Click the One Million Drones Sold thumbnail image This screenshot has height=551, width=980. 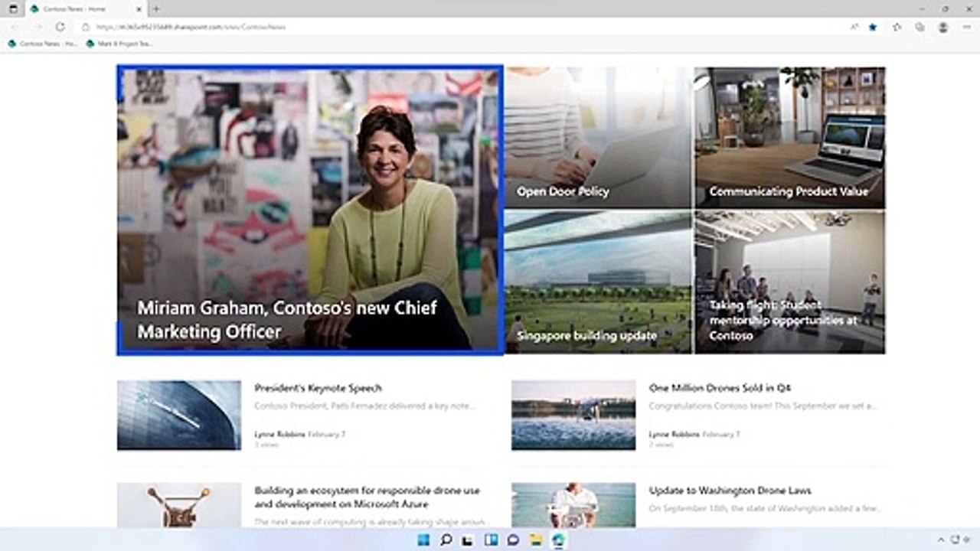(x=573, y=416)
